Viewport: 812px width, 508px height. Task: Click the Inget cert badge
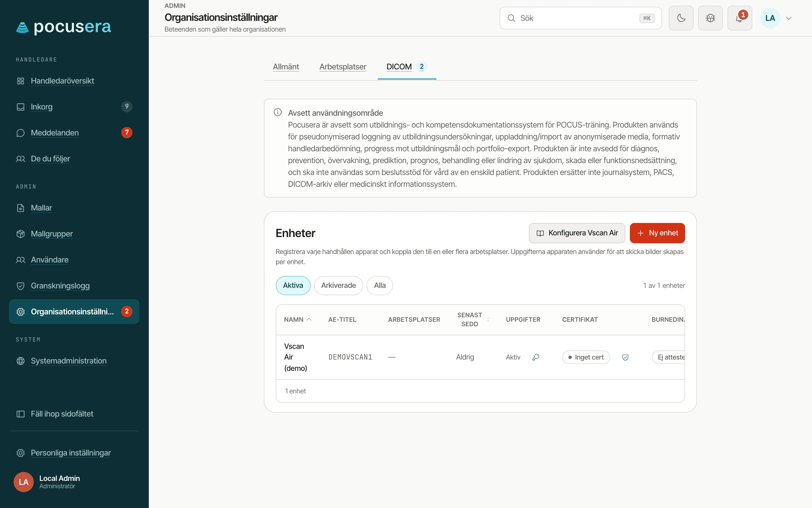[x=586, y=358]
